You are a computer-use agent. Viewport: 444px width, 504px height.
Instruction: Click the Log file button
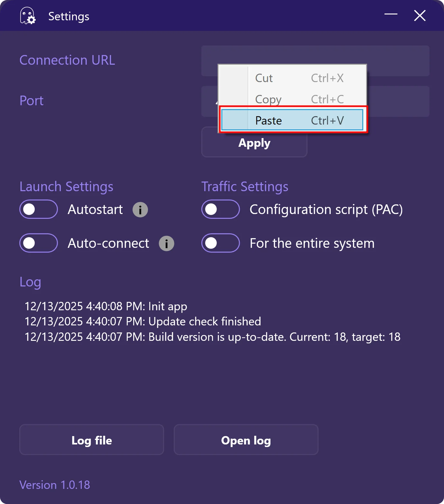[92, 440]
